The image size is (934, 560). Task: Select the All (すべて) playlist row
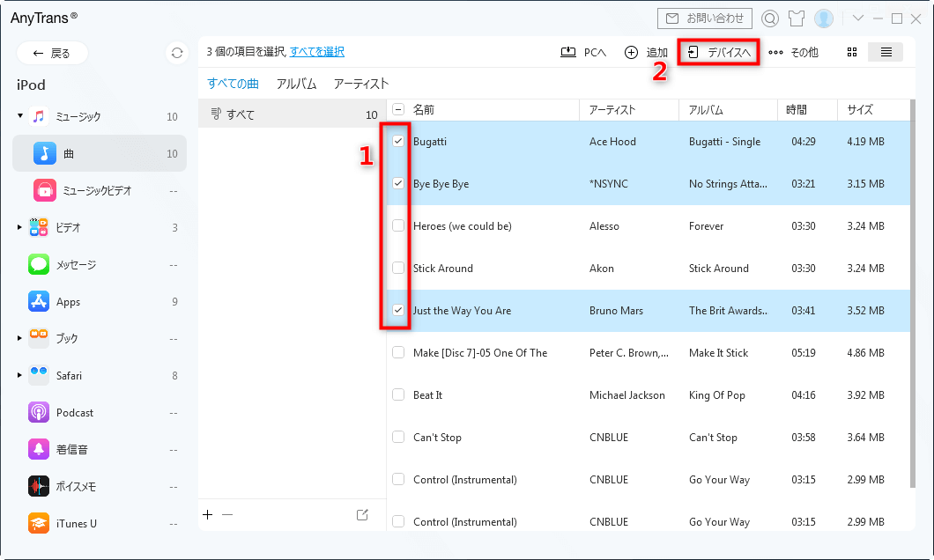tap(293, 114)
